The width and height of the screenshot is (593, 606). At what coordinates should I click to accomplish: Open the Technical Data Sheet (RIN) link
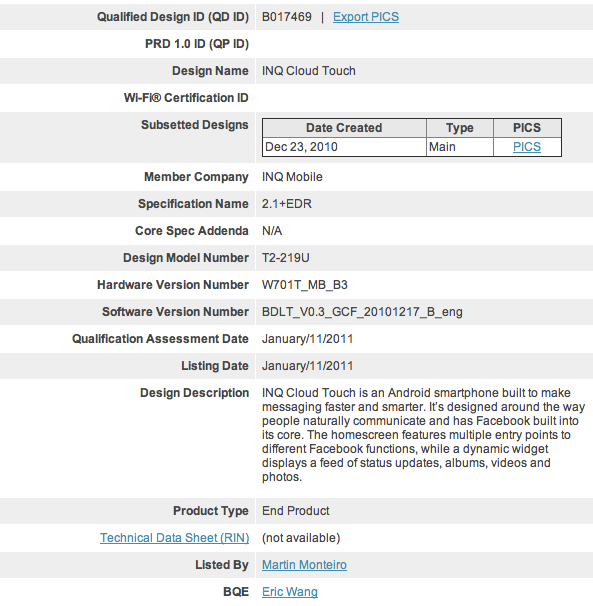pyautogui.click(x=174, y=538)
